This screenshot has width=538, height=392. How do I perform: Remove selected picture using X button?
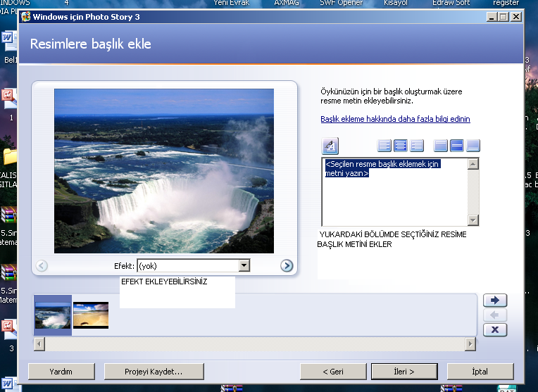coord(495,329)
